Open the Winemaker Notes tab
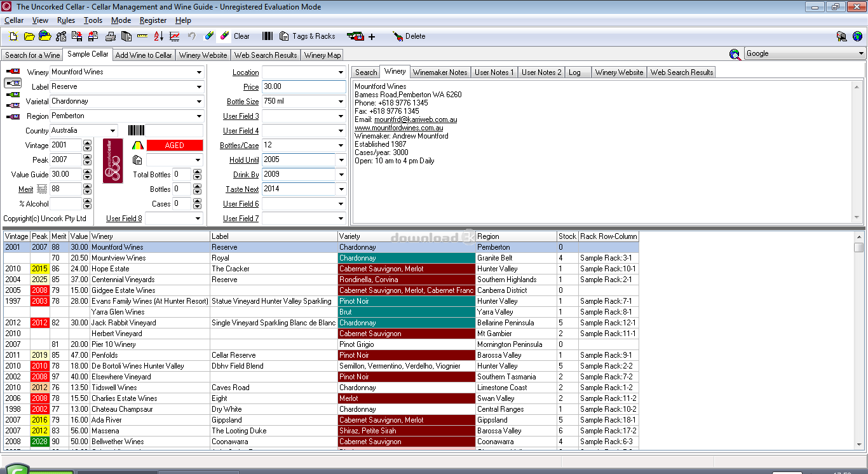 point(440,72)
